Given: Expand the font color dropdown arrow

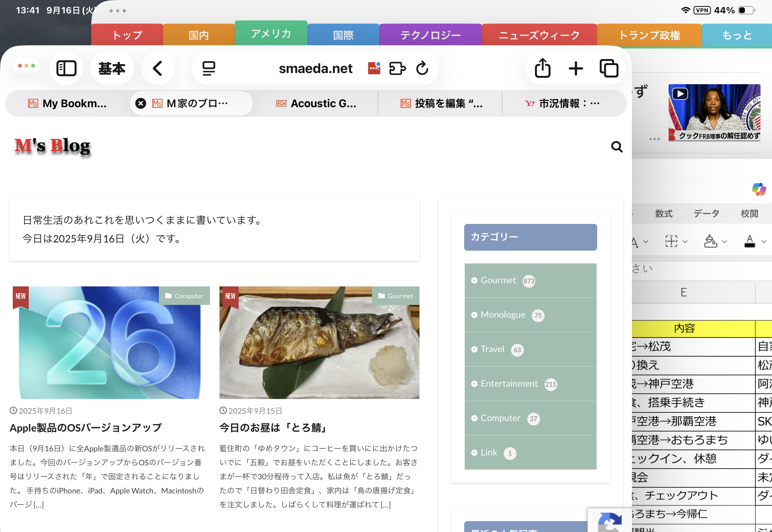Looking at the screenshot, I should [764, 242].
